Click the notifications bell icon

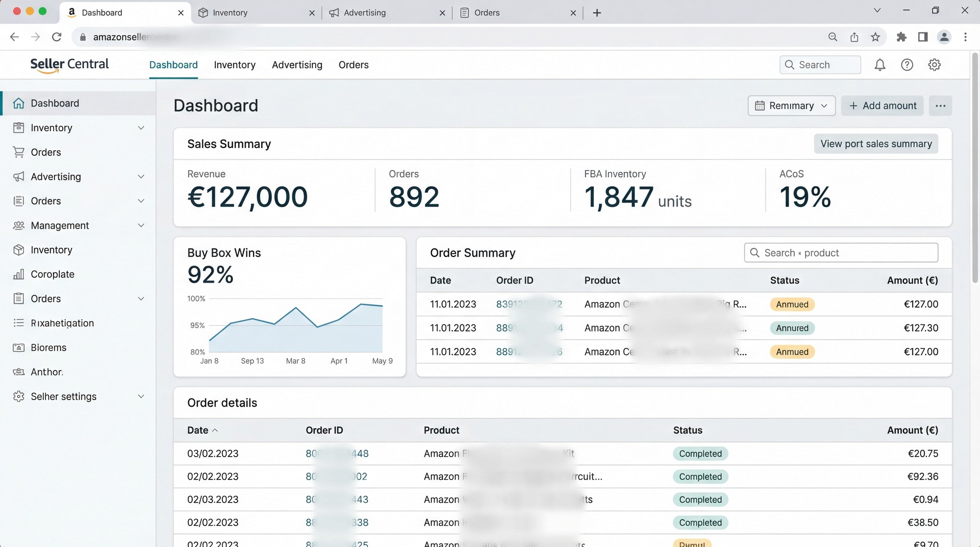click(x=880, y=65)
